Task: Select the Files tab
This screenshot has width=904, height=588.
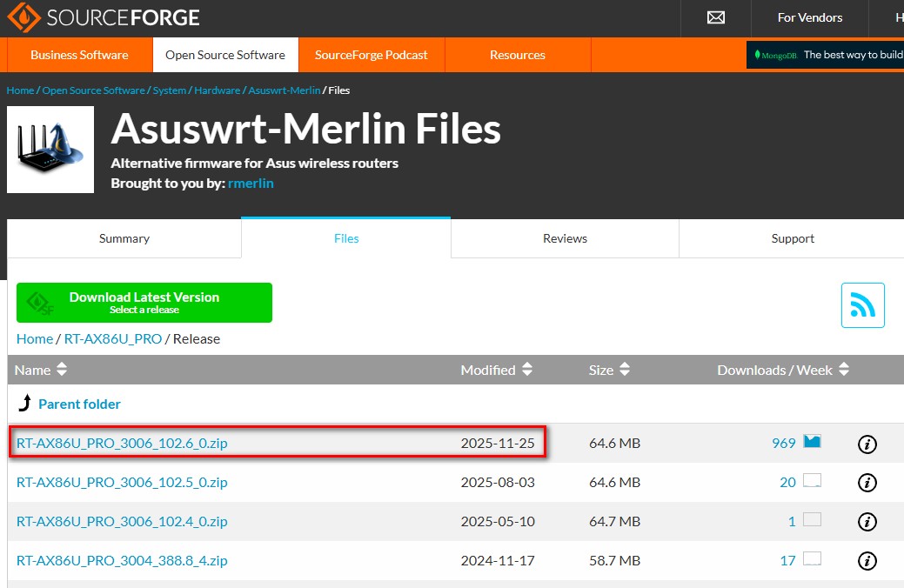Action: pos(346,238)
